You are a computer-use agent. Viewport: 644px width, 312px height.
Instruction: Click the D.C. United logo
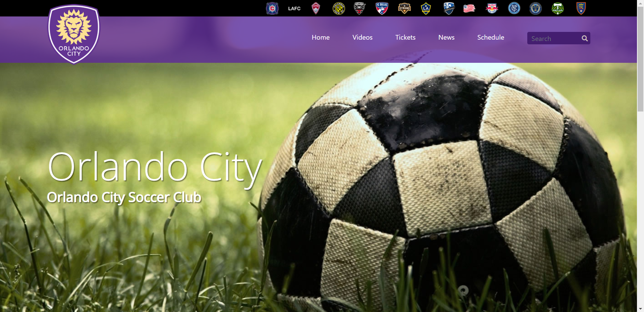(x=360, y=8)
